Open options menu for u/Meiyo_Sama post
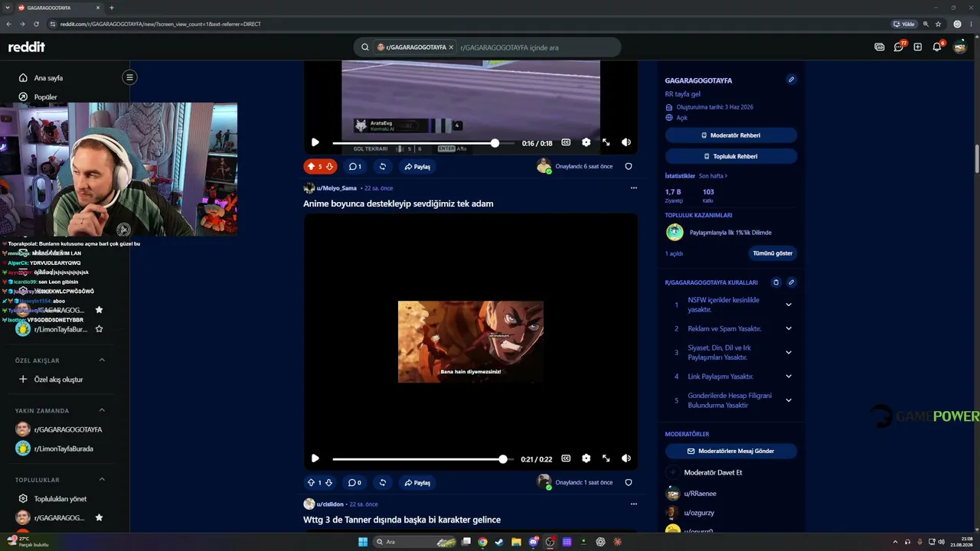 [x=633, y=187]
